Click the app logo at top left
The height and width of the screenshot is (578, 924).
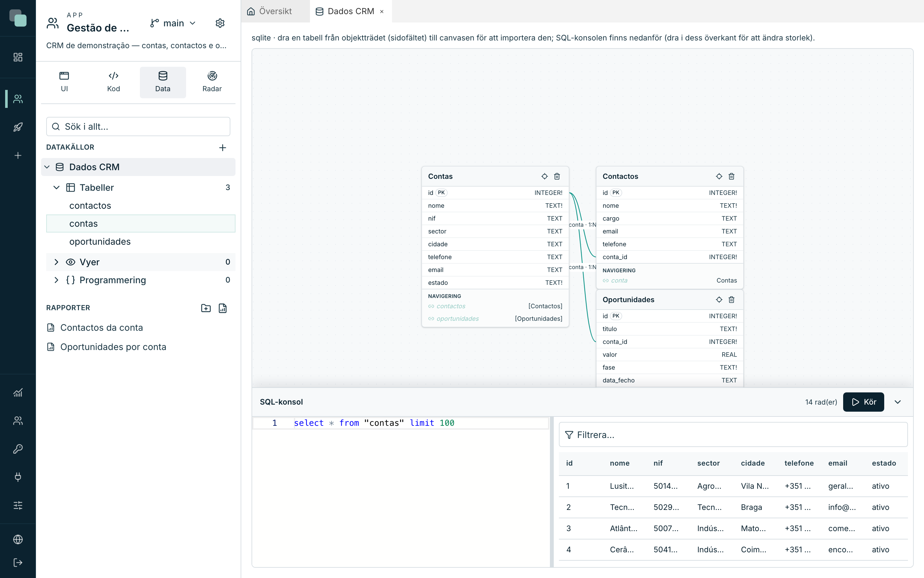[18, 18]
